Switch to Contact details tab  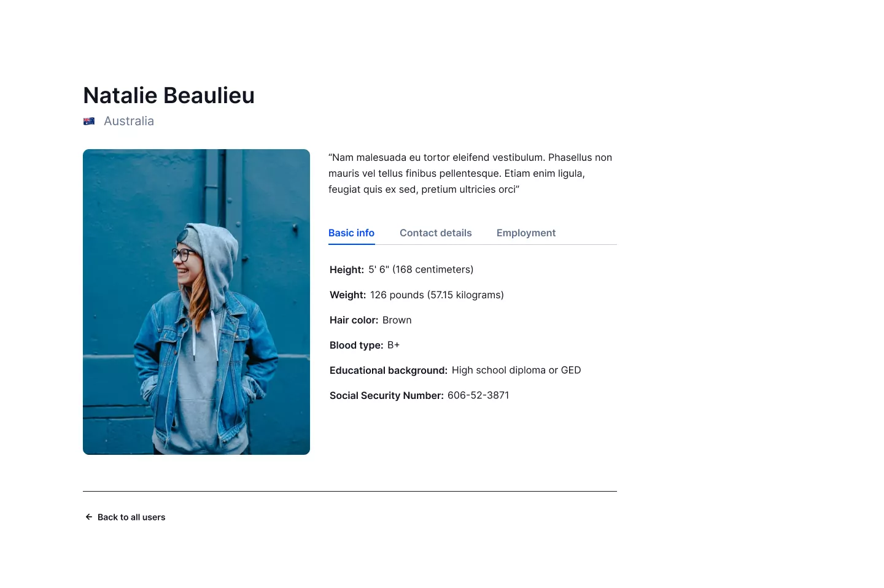(x=436, y=233)
